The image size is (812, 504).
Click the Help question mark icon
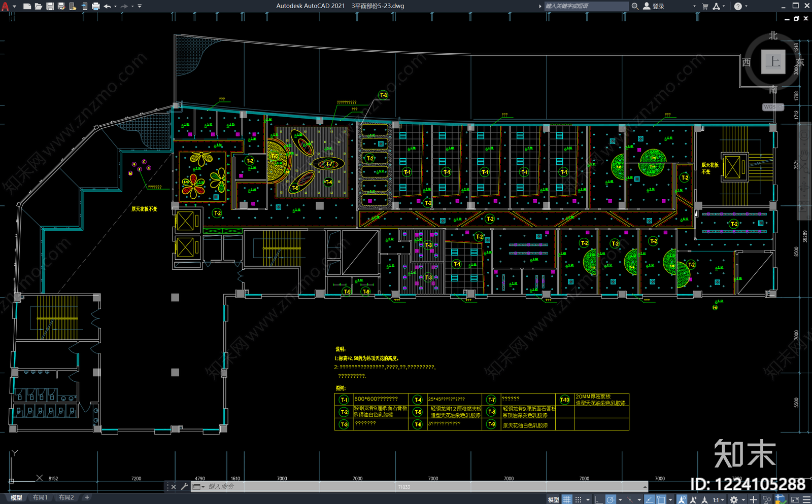point(738,6)
